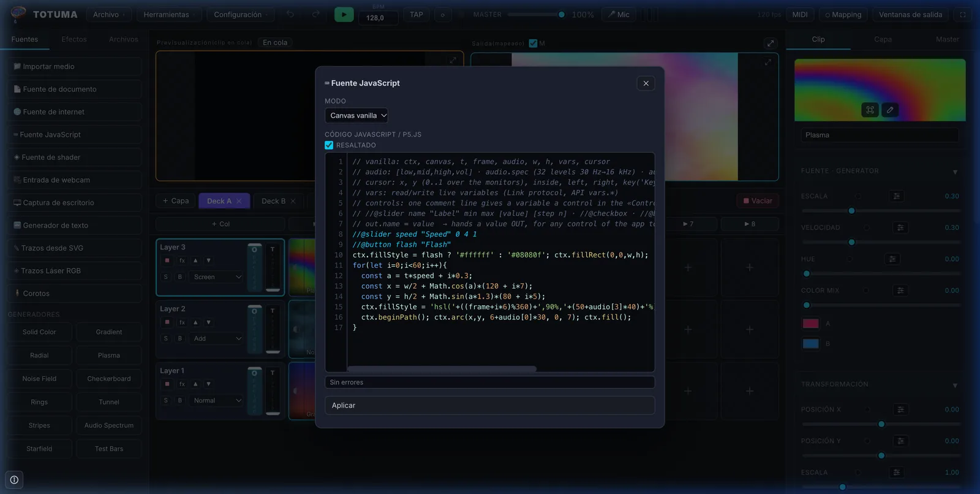Close the Fuente JavaScript dialog
Viewport: 980px width, 494px height.
point(646,83)
